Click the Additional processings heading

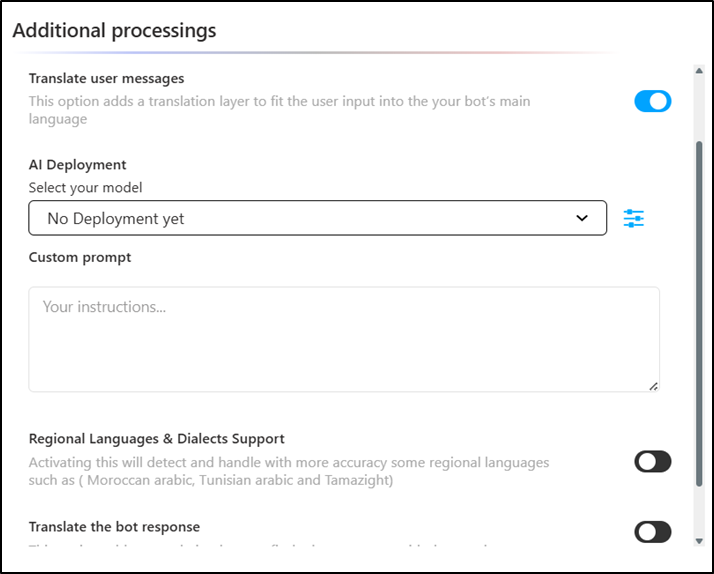tap(114, 31)
